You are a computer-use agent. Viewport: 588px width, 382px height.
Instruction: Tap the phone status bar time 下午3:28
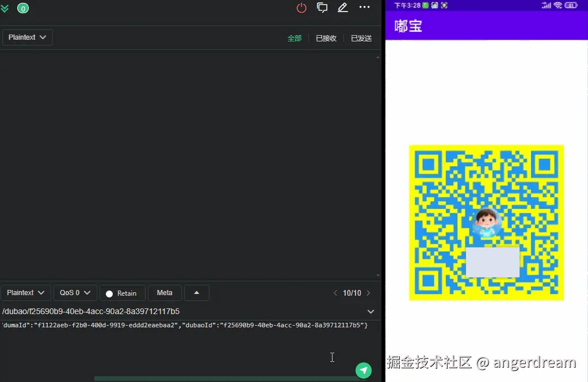[x=407, y=5]
